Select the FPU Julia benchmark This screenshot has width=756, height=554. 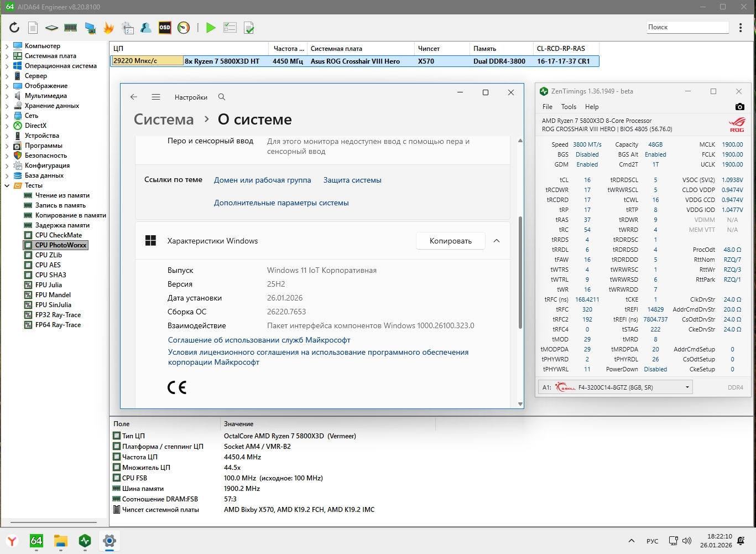49,285
